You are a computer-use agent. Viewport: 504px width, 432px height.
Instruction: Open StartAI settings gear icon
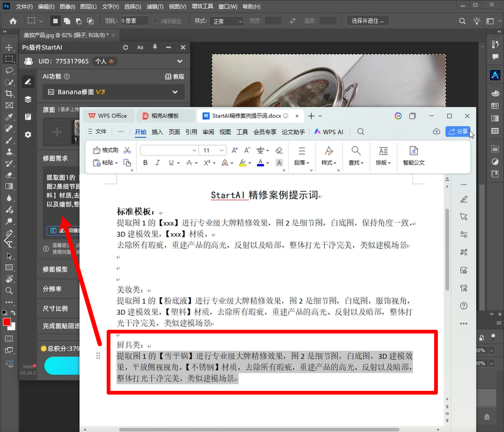click(x=28, y=135)
